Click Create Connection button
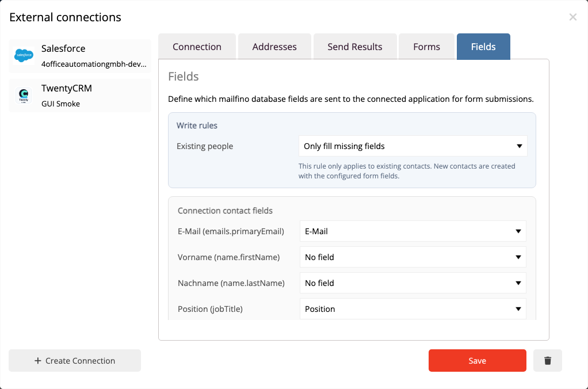The width and height of the screenshot is (588, 389). [x=75, y=360]
